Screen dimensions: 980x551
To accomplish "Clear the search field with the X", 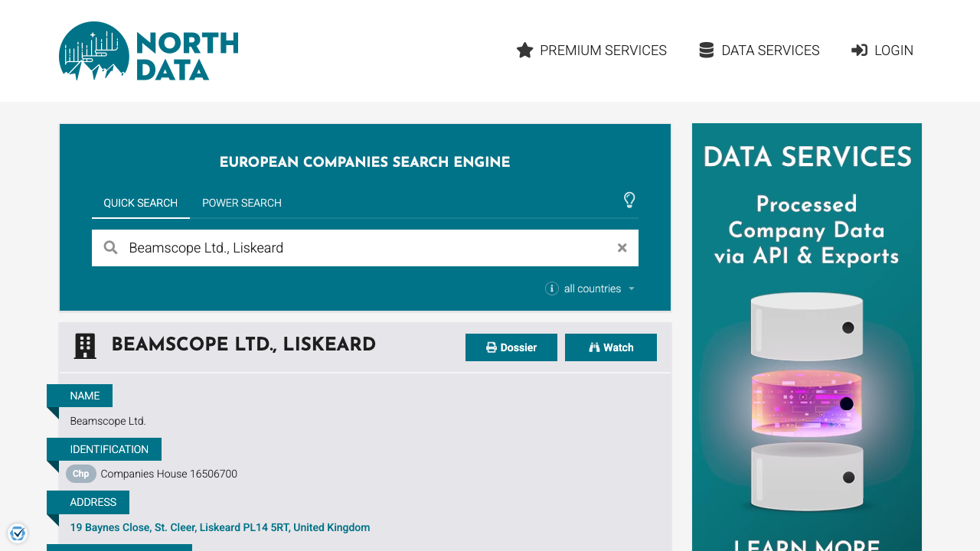I will (622, 247).
